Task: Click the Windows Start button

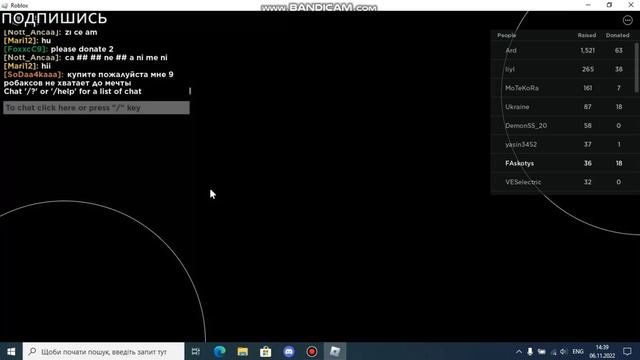Action: [x=11, y=351]
